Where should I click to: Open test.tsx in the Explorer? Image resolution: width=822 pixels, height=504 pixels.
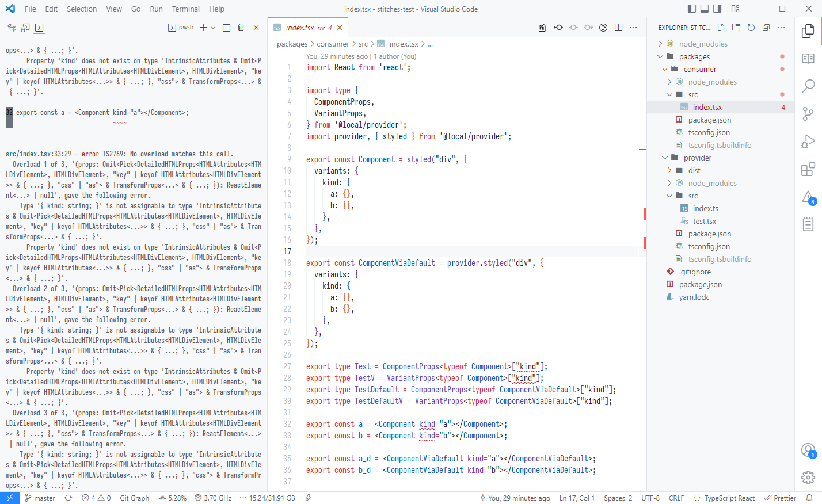click(x=705, y=221)
